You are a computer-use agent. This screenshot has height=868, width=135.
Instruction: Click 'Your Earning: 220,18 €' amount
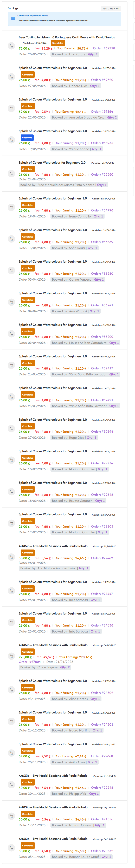75,657
